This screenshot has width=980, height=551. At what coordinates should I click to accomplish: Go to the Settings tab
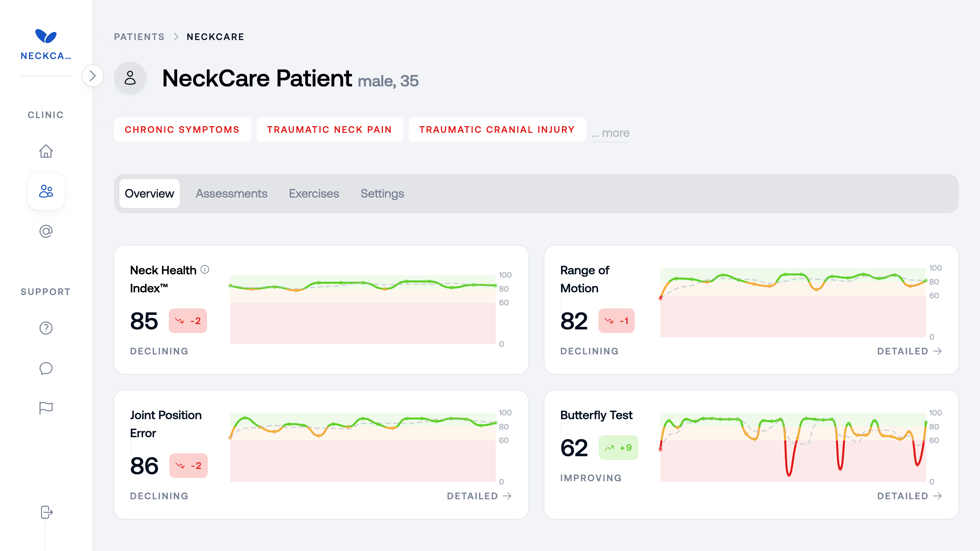382,194
